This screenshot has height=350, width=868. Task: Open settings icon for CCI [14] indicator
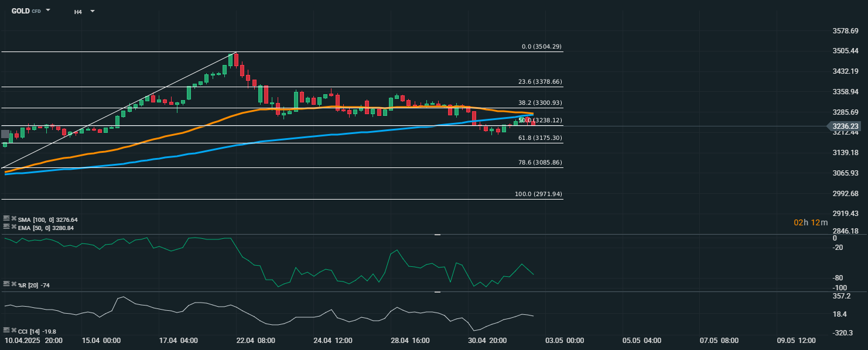pyautogui.click(x=6, y=331)
